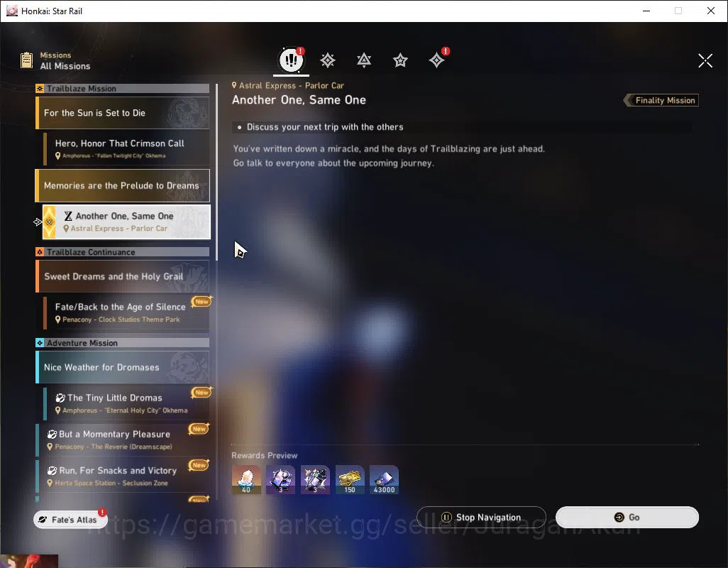728x568 pixels.
Task: Switch to the triangle-star mission filter icon
Action: (364, 60)
